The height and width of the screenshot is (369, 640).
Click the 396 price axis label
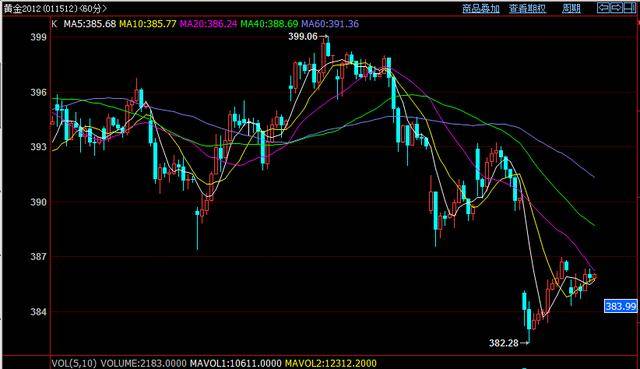(38, 92)
